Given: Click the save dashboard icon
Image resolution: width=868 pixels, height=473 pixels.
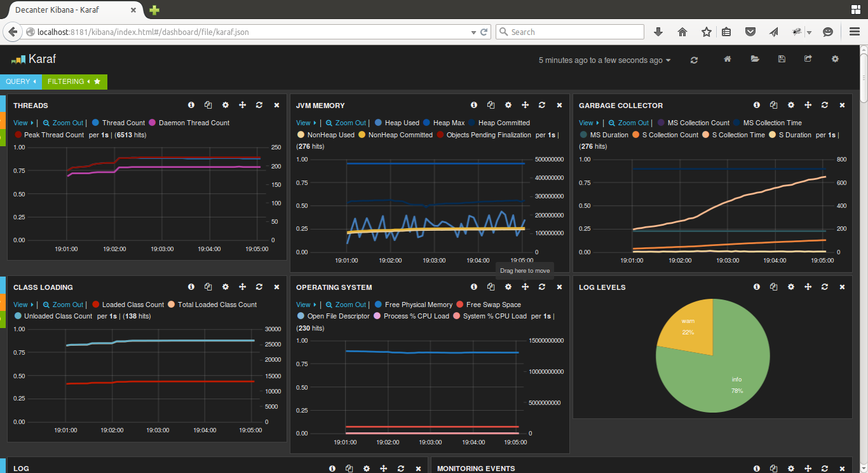Looking at the screenshot, I should (x=782, y=59).
